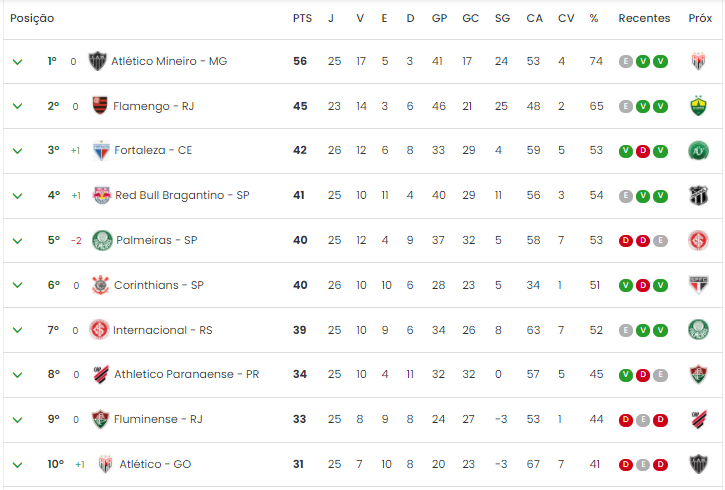This screenshot has width=725, height=490.
Task: Click Cuiabá crest in Flamengo's Próx column
Action: pos(699,106)
